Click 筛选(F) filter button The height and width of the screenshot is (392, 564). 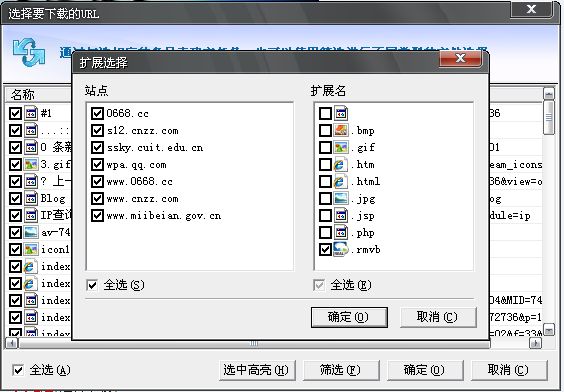click(x=341, y=370)
